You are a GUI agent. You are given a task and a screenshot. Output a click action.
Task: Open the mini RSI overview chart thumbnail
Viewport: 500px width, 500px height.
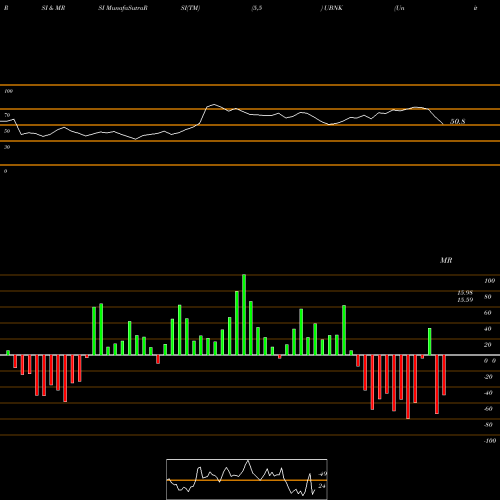click(247, 479)
